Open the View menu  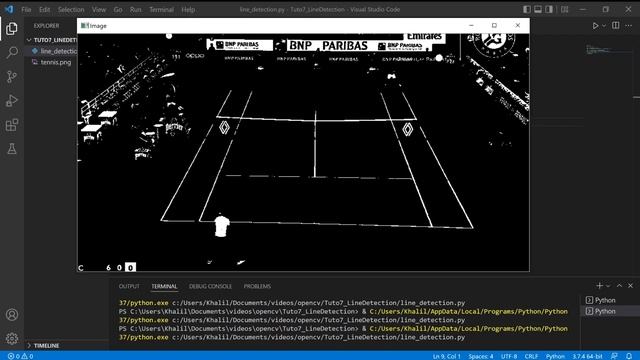pyautogui.click(x=98, y=9)
